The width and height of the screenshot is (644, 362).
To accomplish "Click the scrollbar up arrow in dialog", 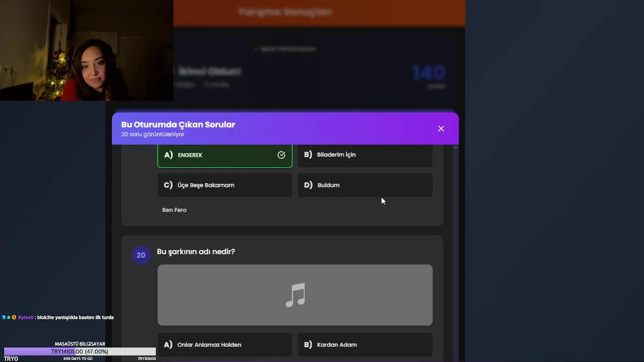I will 455,148.
